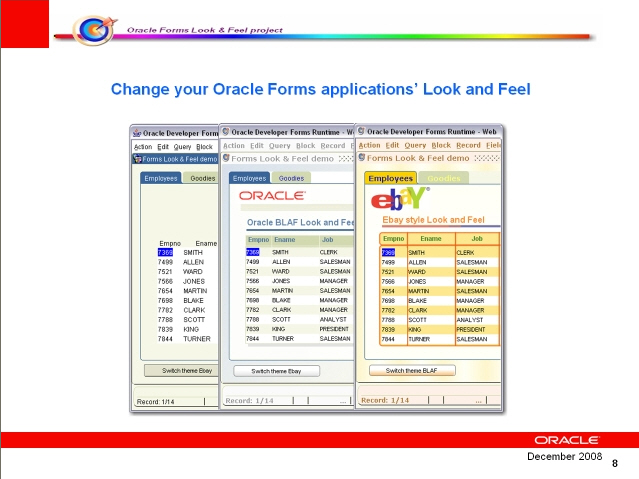Open the Query menu in the BLAF window
The height and width of the screenshot is (479, 639).
(x=280, y=146)
